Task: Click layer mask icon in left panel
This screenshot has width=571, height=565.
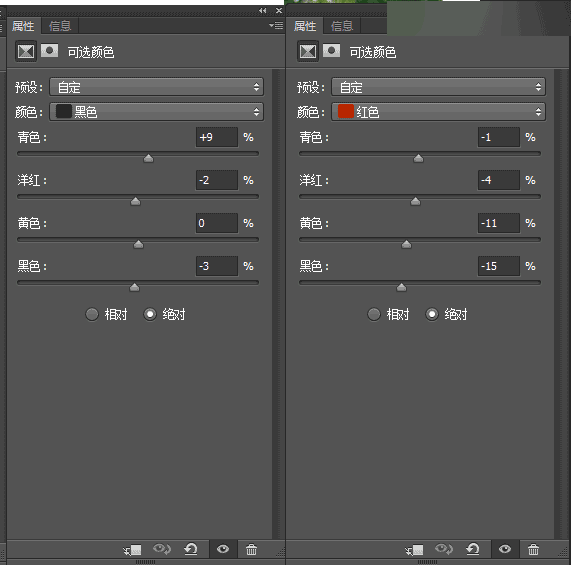Action: coord(50,51)
